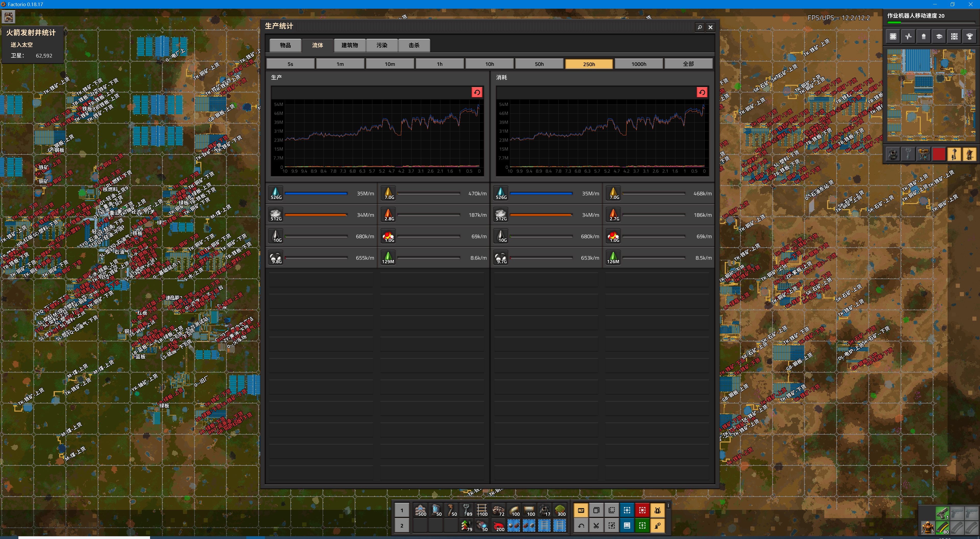Click the scissors cut tool
The height and width of the screenshot is (539, 980).
click(x=596, y=526)
